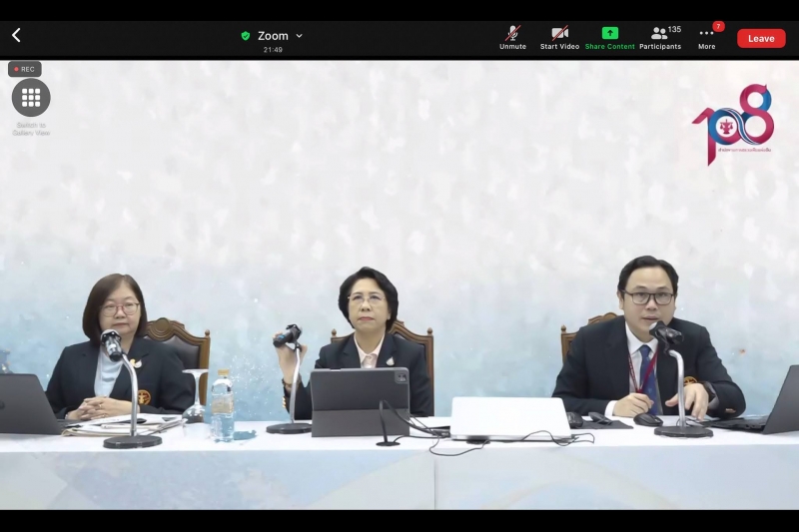Image resolution: width=799 pixels, height=532 pixels.
Task: Click the Switch to Gallery View label
Action: (x=31, y=129)
